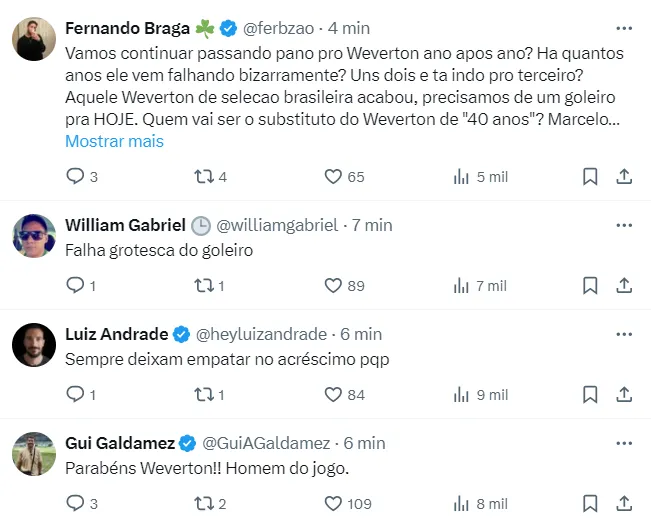Open the @williamgabriel handle link
The image size is (651, 527).
pos(277,225)
